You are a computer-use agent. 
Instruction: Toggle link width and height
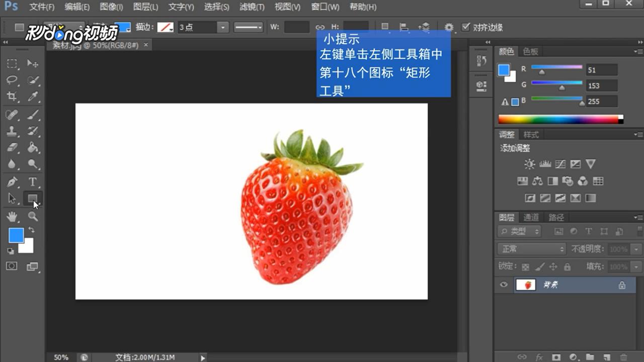[320, 27]
